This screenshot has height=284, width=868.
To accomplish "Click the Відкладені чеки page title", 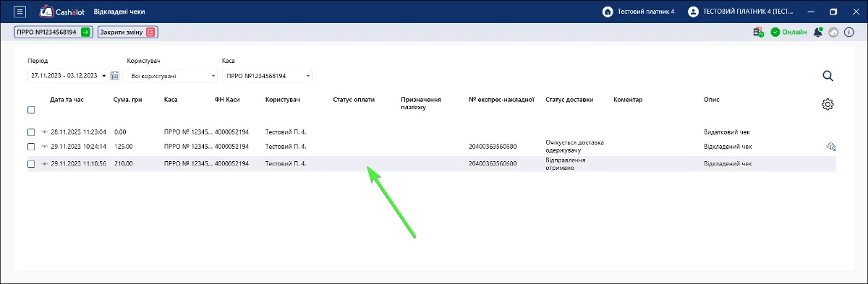I will pos(119,12).
